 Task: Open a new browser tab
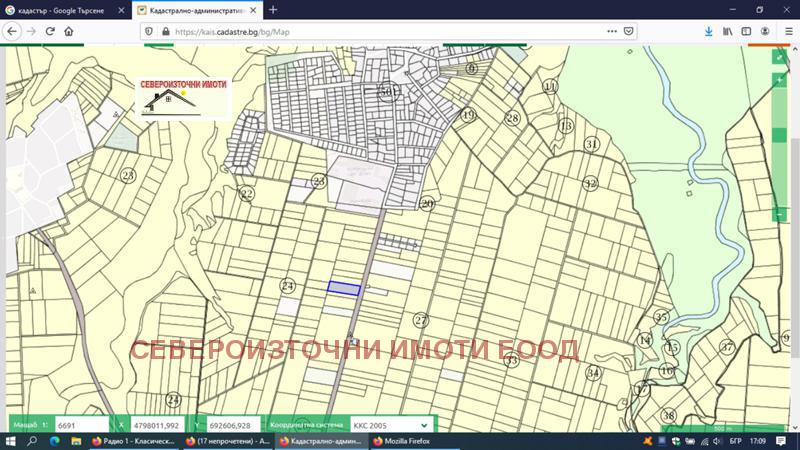pyautogui.click(x=273, y=9)
